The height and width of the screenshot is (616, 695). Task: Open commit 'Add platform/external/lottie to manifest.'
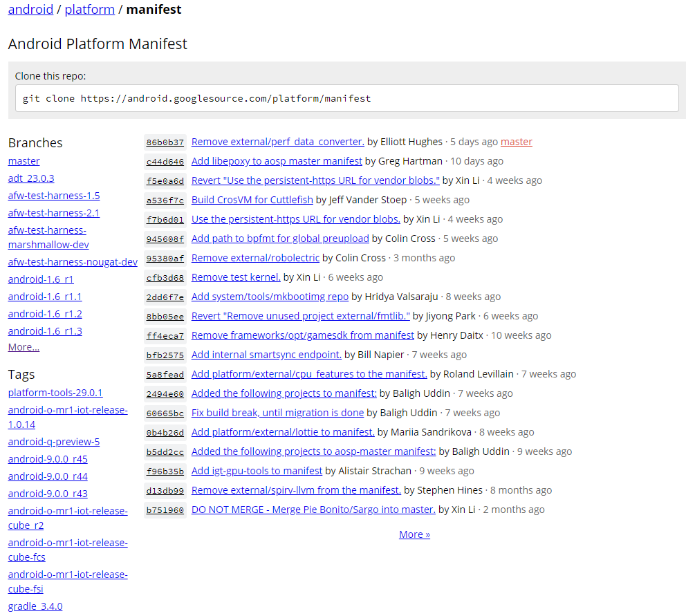283,432
